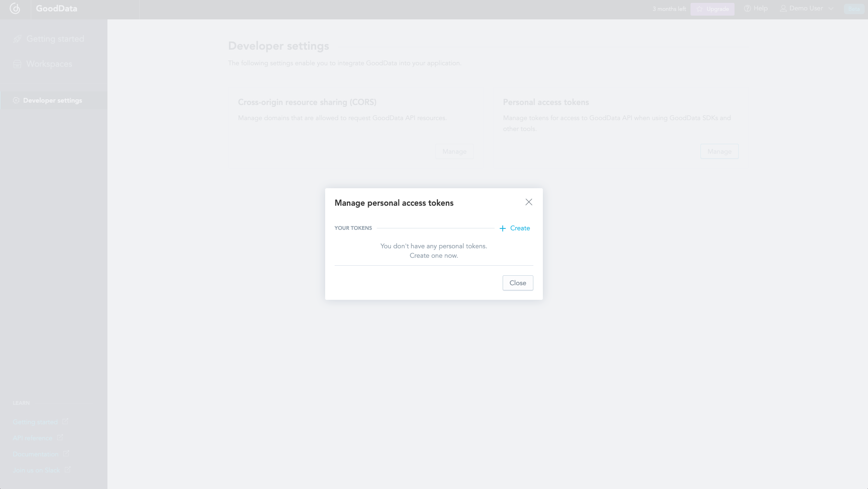Screen dimensions: 868x489
Task: Click the YOUR TOKENS label
Action: click(353, 228)
